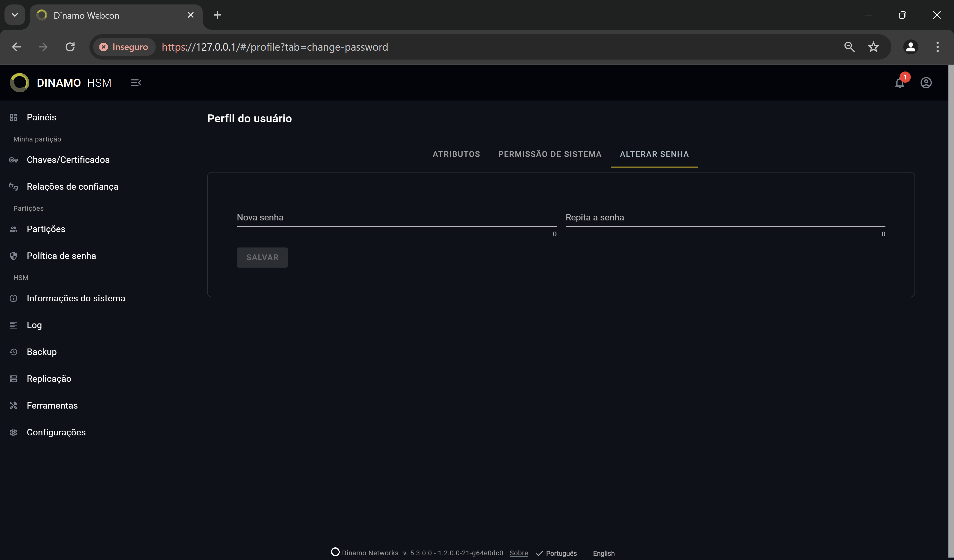
Task: Reload the page in the browser
Action: (x=70, y=47)
